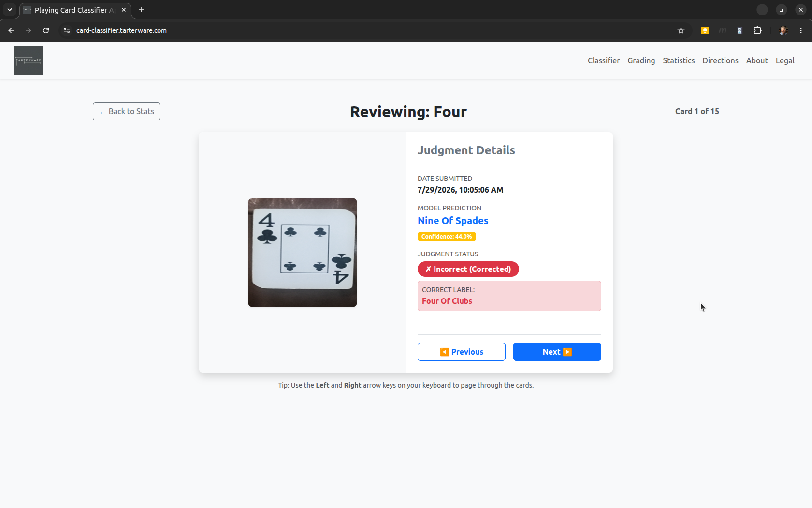
Task: Open the Directions page link
Action: [x=720, y=60]
